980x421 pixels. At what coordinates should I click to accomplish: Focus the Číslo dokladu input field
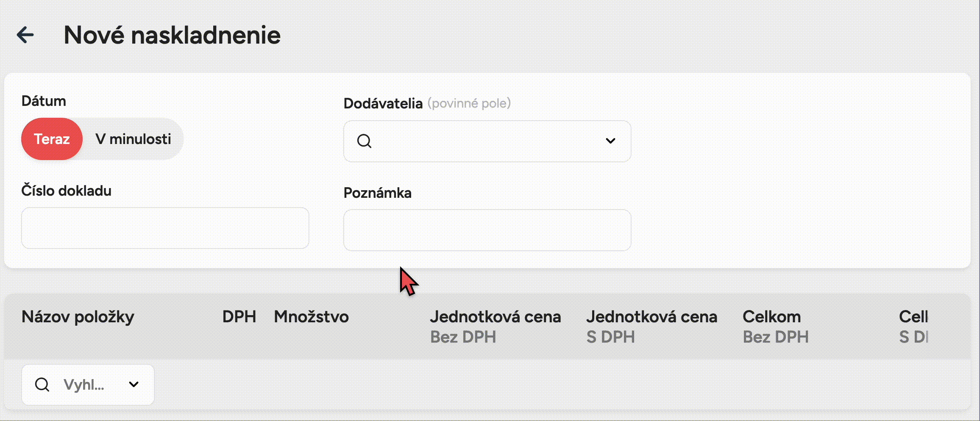point(165,228)
